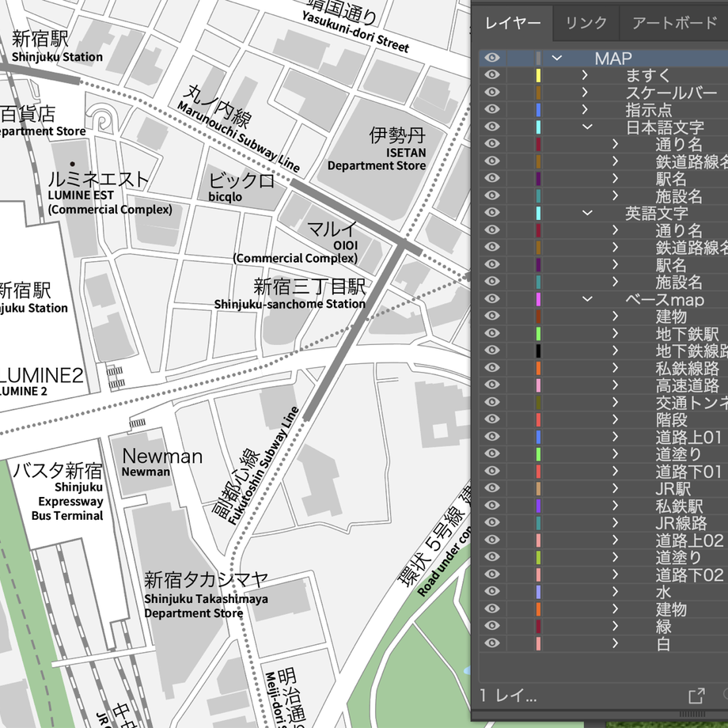Viewport: 728px width, 728px height.
Task: Select the JR駅 layer name
Action: coord(673,488)
